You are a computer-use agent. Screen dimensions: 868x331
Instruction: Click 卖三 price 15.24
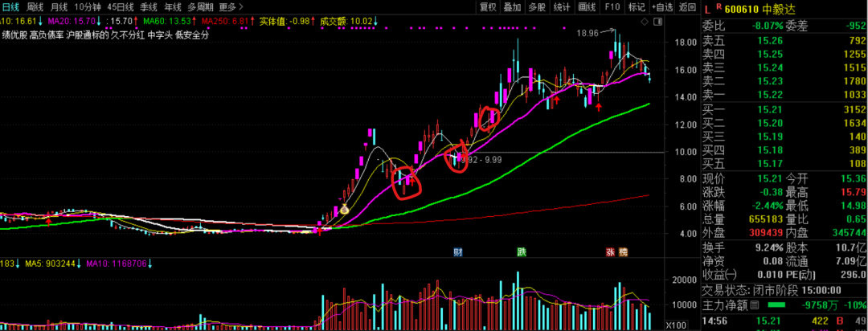[x=770, y=67]
